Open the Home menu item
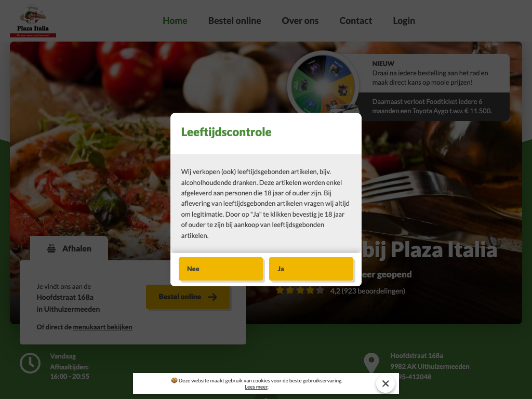Screen dimensions: 532x399 (x=175, y=21)
